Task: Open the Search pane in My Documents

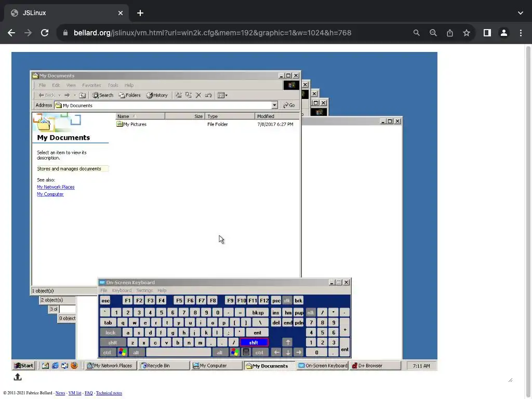Action: point(103,96)
